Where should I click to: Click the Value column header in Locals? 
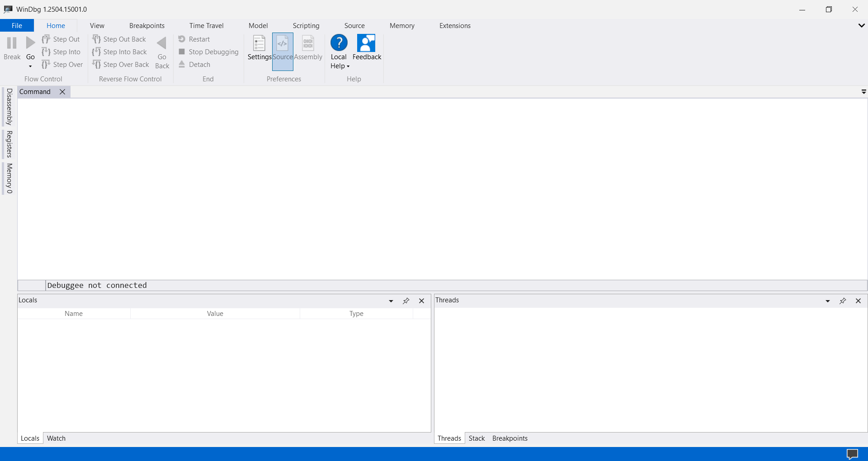pyautogui.click(x=215, y=314)
